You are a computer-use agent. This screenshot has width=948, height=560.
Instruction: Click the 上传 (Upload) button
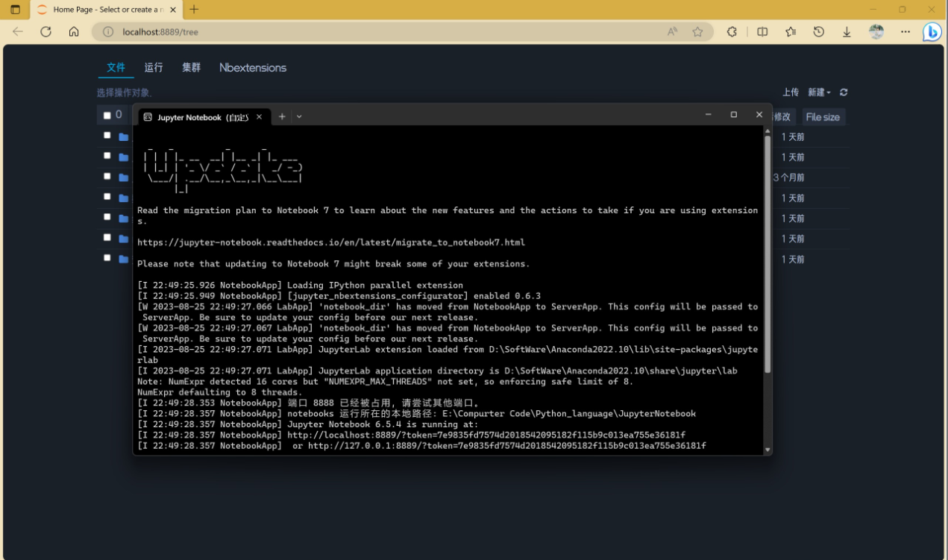(790, 92)
